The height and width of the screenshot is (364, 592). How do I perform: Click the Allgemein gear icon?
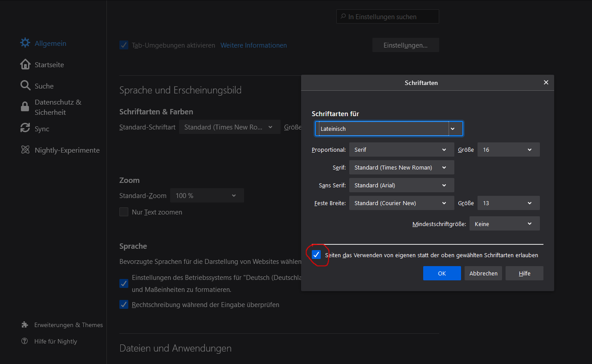[25, 43]
